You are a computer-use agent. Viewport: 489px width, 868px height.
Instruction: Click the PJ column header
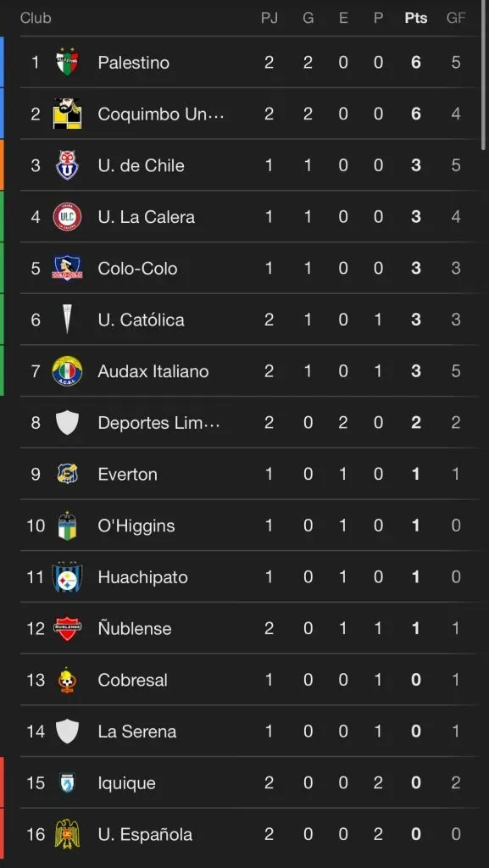coord(269,18)
